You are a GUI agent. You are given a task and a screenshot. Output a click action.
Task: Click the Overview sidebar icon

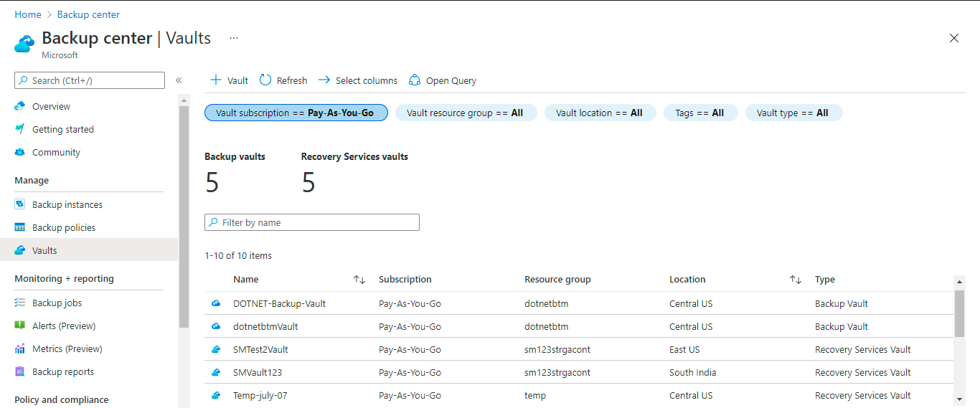(20, 106)
